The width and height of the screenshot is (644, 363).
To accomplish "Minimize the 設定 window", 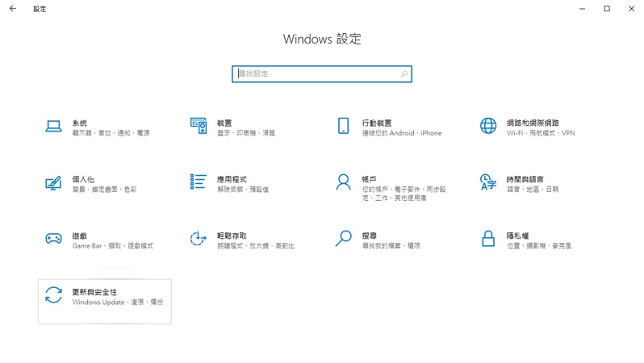I will 582,9.
